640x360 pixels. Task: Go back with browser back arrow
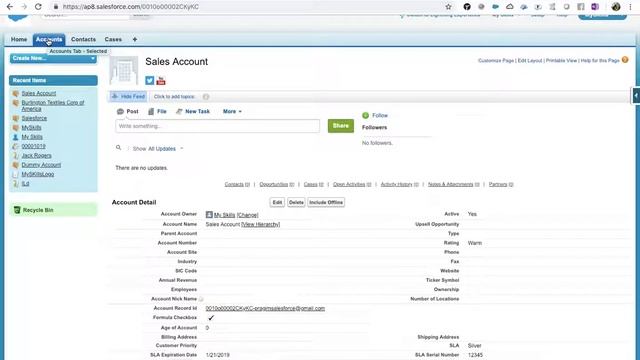pyautogui.click(x=10, y=7)
